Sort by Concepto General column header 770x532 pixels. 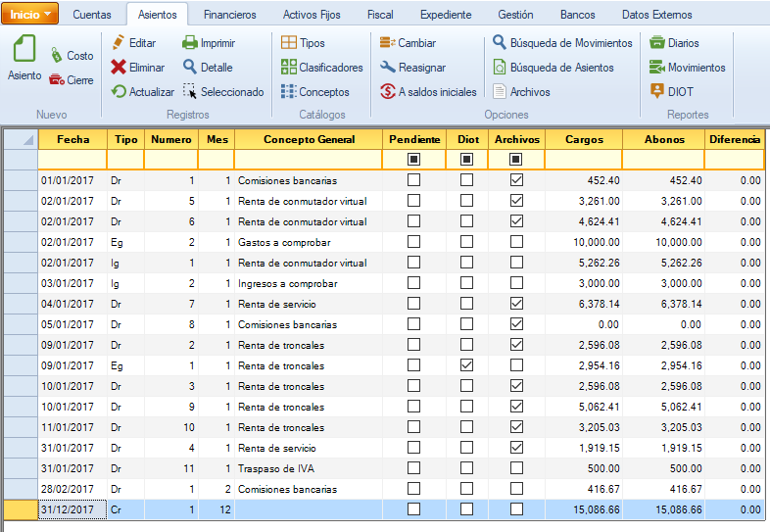pos(309,140)
